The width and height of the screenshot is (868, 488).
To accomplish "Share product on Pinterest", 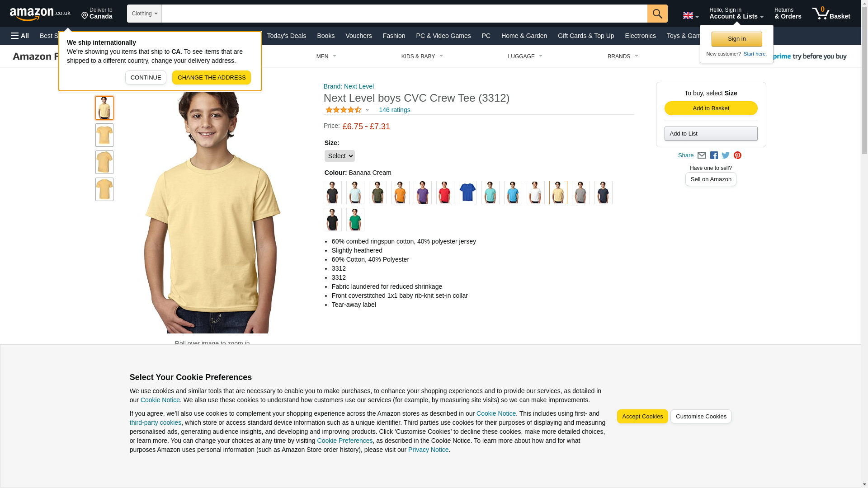I will pos(737,155).
